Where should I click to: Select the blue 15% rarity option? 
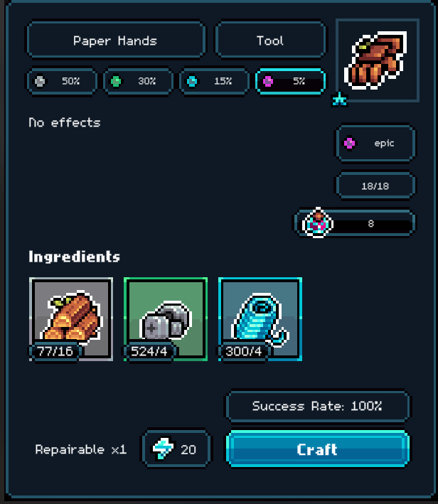[x=214, y=81]
